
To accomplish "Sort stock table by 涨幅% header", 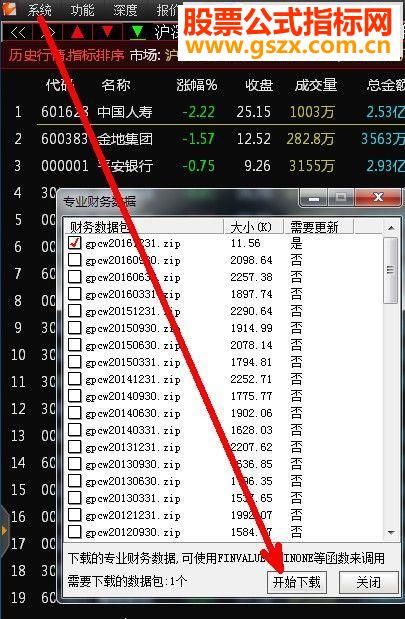I will click(x=196, y=85).
